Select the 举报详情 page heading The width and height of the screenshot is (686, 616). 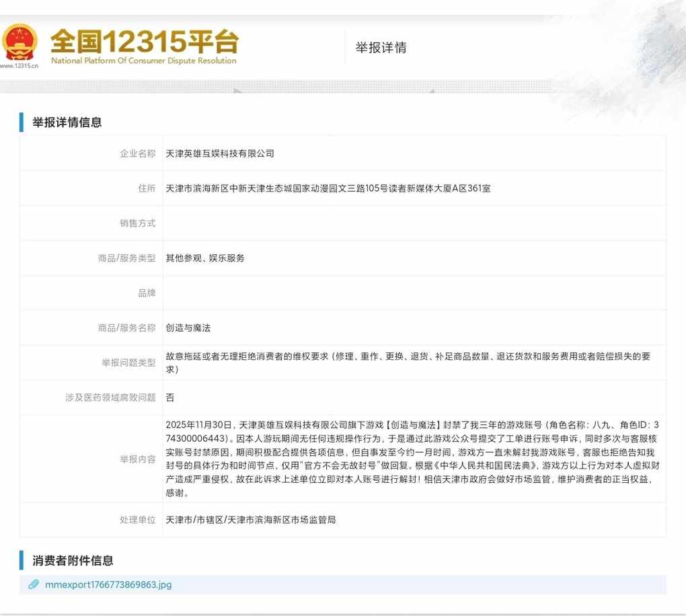click(381, 48)
